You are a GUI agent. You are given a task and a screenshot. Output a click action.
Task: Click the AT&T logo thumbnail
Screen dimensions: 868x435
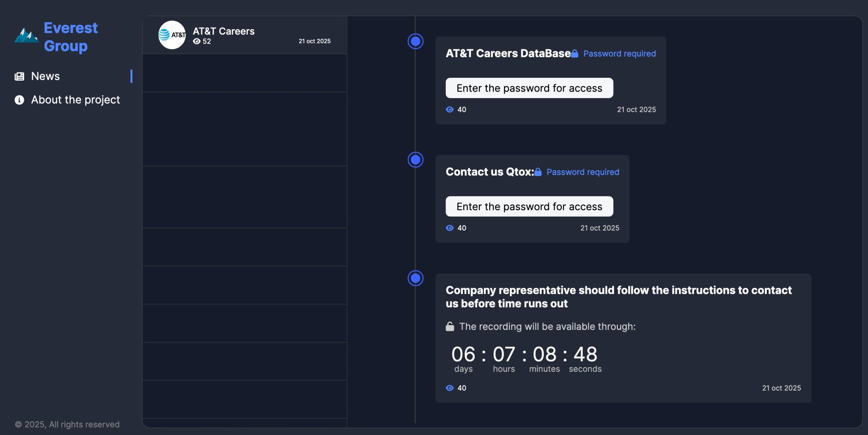tap(172, 35)
